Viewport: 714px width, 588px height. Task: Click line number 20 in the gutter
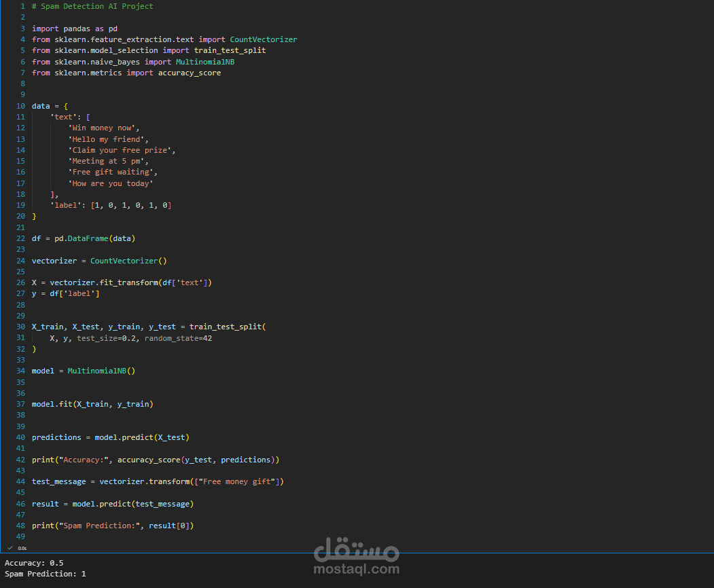[20, 216]
